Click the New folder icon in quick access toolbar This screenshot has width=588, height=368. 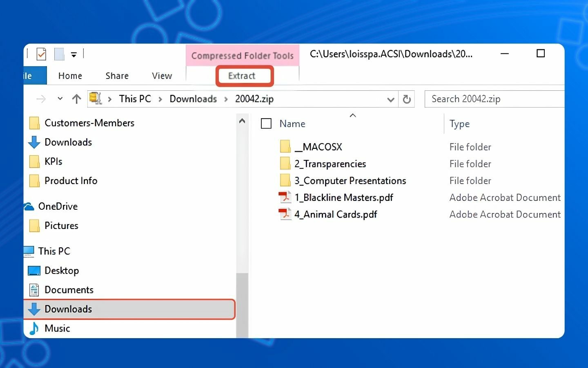click(60, 54)
